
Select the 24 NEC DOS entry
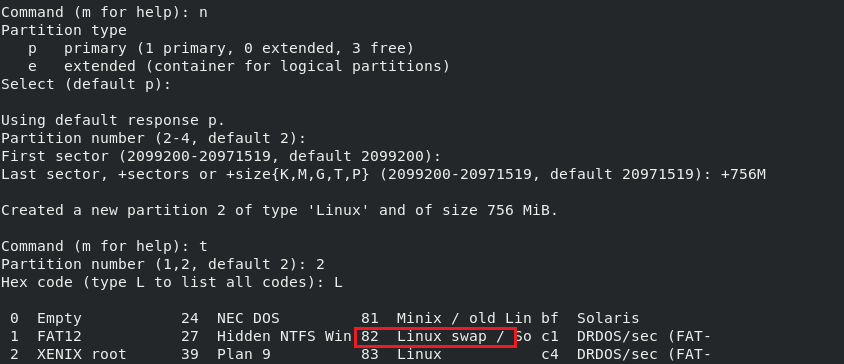click(230, 319)
